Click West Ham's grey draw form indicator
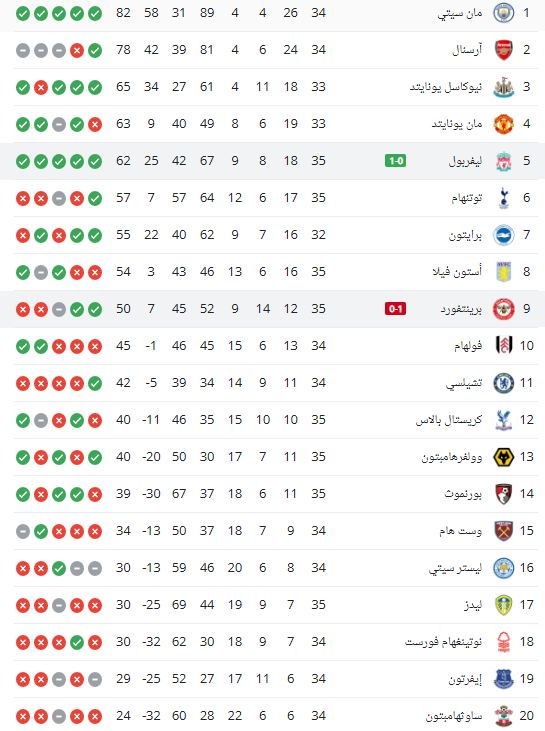 click(23, 531)
